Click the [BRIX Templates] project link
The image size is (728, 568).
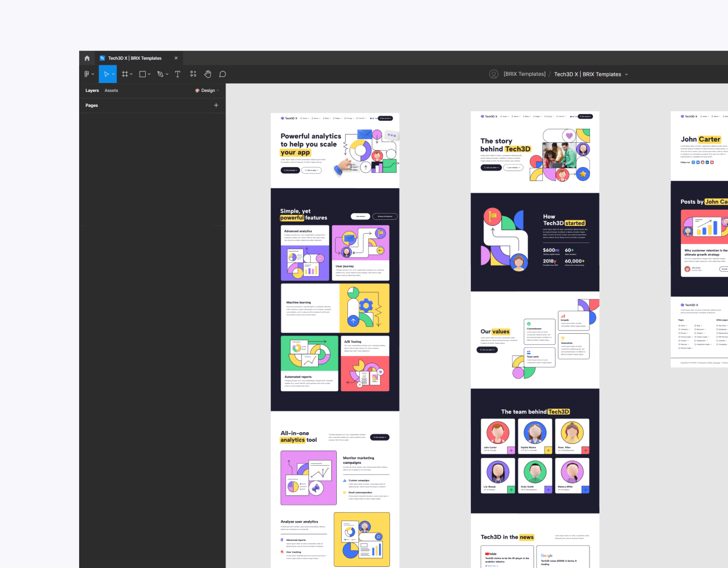[x=525, y=74]
